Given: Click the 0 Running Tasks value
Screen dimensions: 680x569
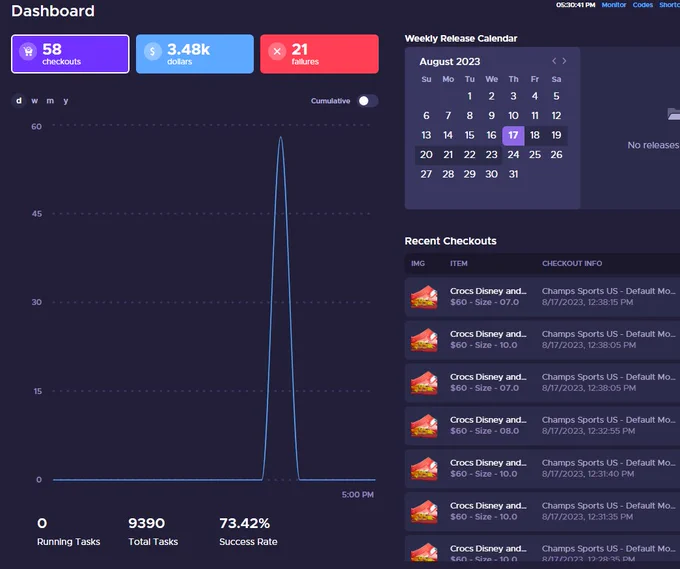Looking at the screenshot, I should [x=42, y=523].
